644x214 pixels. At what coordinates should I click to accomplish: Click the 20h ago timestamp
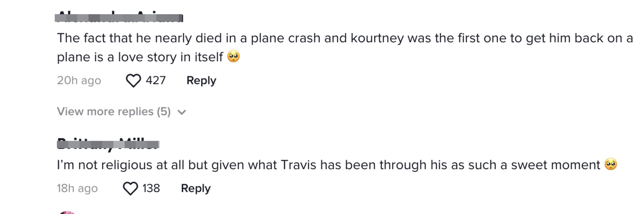pyautogui.click(x=79, y=81)
